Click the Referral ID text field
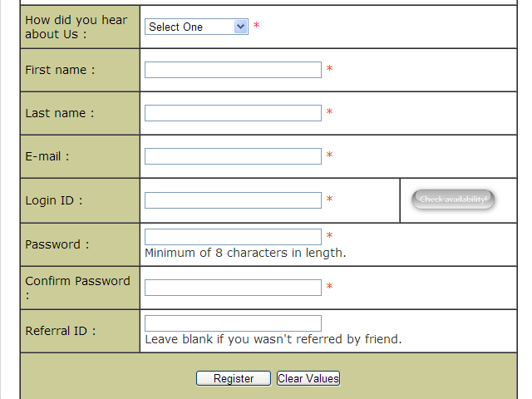Image resolution: width=532 pixels, height=399 pixels. click(233, 323)
